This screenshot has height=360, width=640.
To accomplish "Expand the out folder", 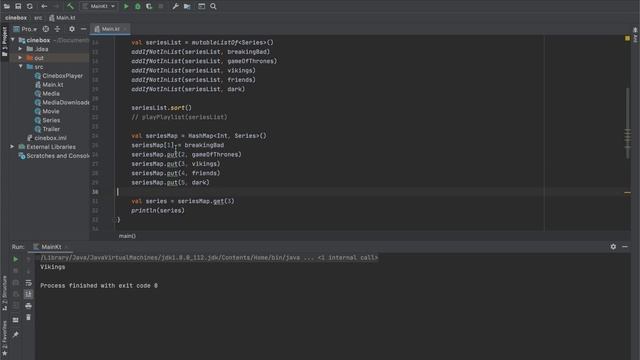I will pyautogui.click(x=20, y=58).
